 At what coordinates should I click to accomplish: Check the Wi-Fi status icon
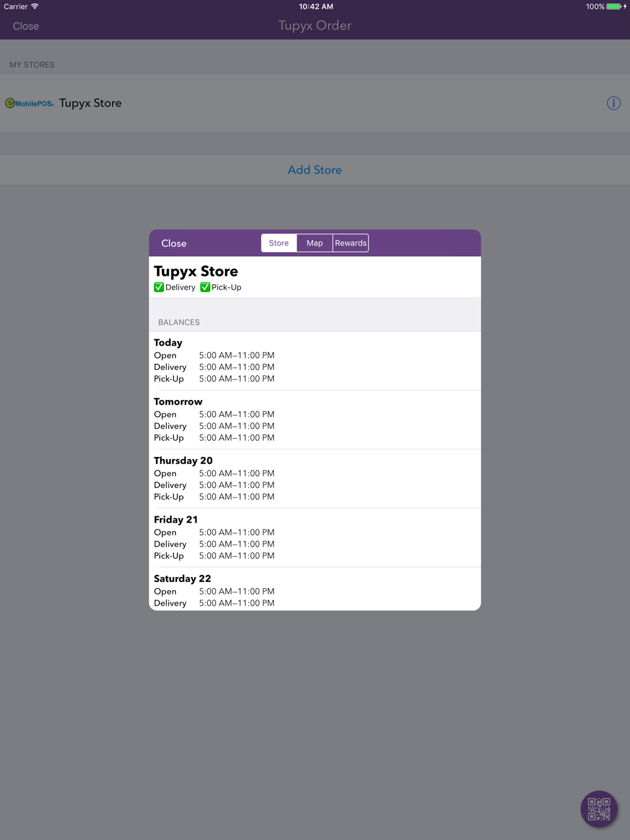tap(35, 6)
